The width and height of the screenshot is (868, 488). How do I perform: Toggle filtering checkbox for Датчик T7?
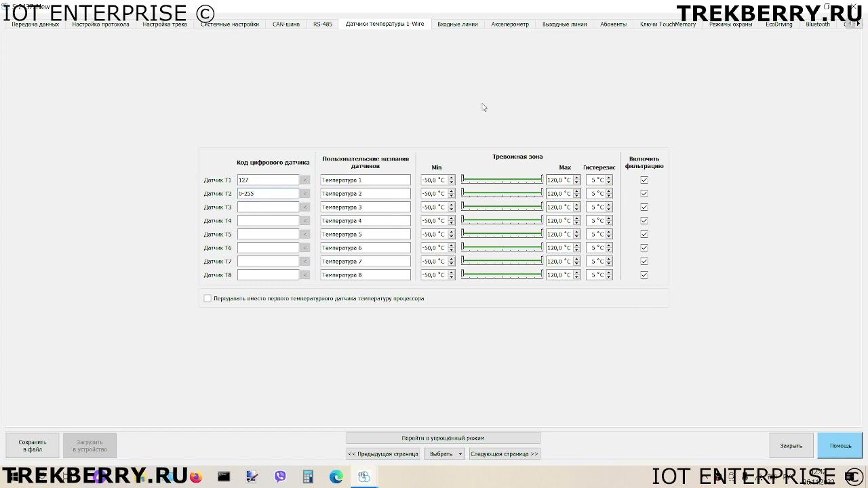click(x=644, y=262)
